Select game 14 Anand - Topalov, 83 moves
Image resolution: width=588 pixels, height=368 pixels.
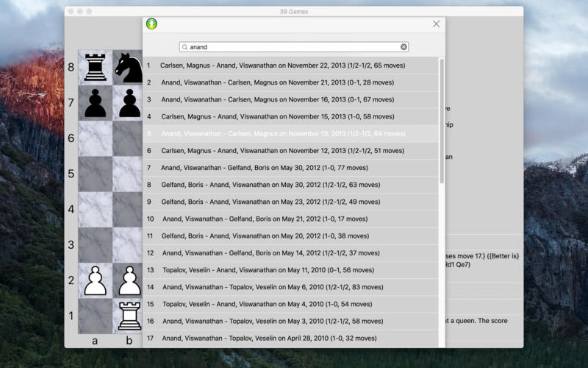(290, 287)
